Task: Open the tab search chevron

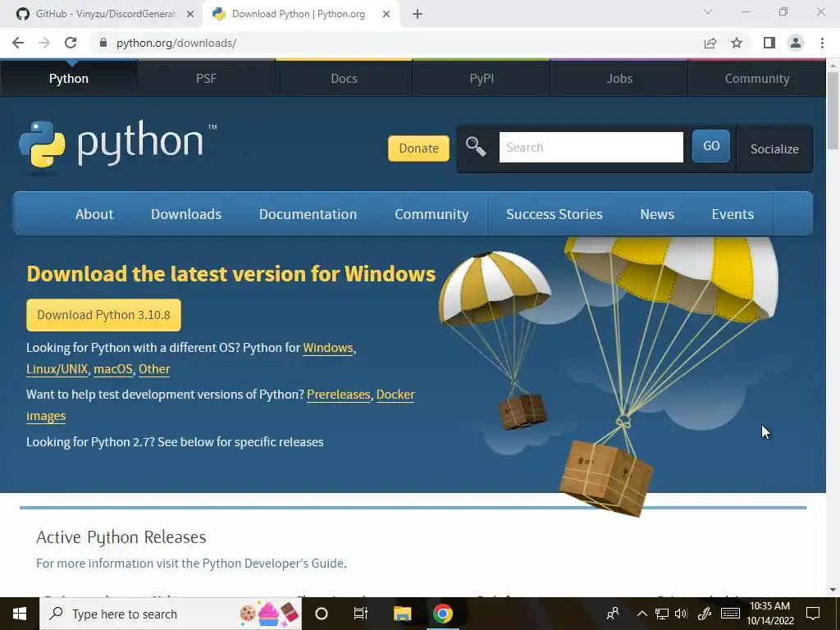Action: 708,11
